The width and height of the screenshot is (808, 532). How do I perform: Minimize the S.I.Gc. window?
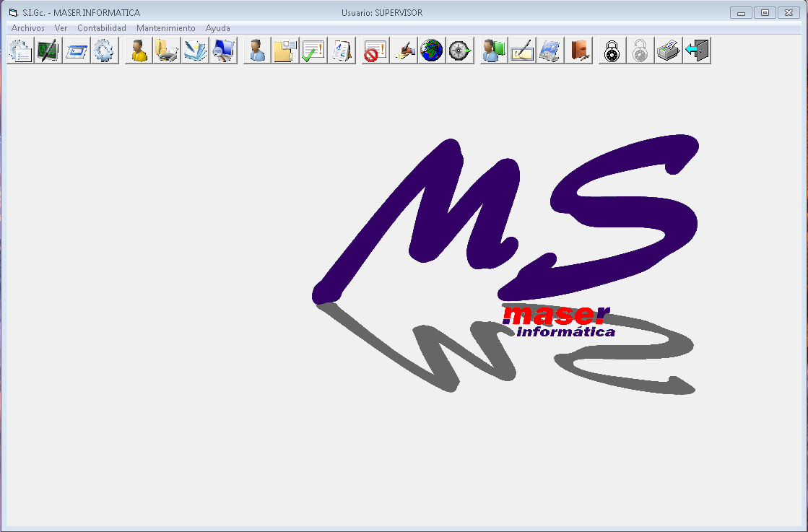point(741,13)
